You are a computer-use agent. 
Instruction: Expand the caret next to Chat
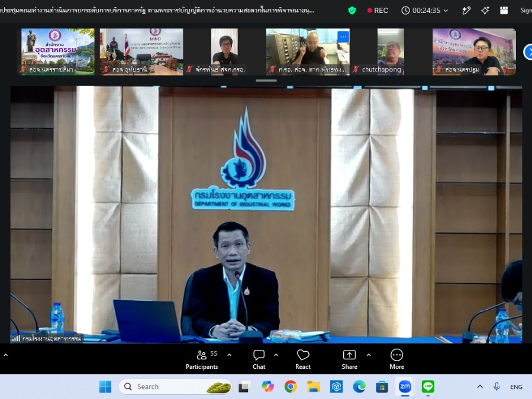(276, 355)
